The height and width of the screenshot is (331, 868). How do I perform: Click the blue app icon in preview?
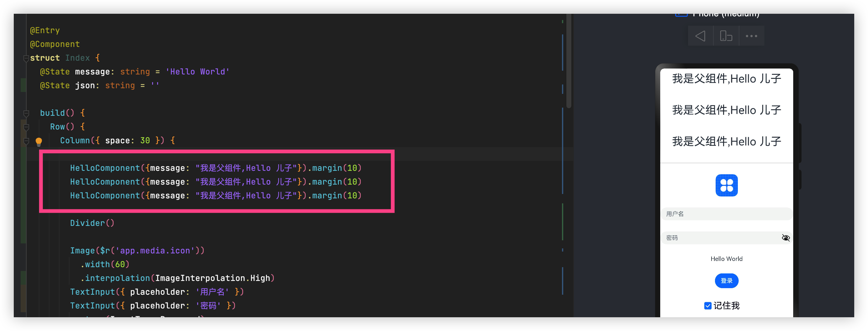point(726,185)
